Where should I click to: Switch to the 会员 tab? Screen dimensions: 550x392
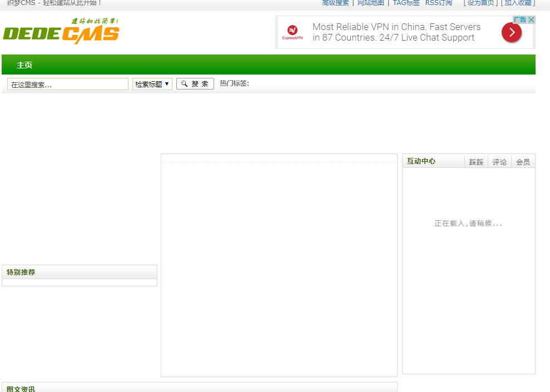523,162
